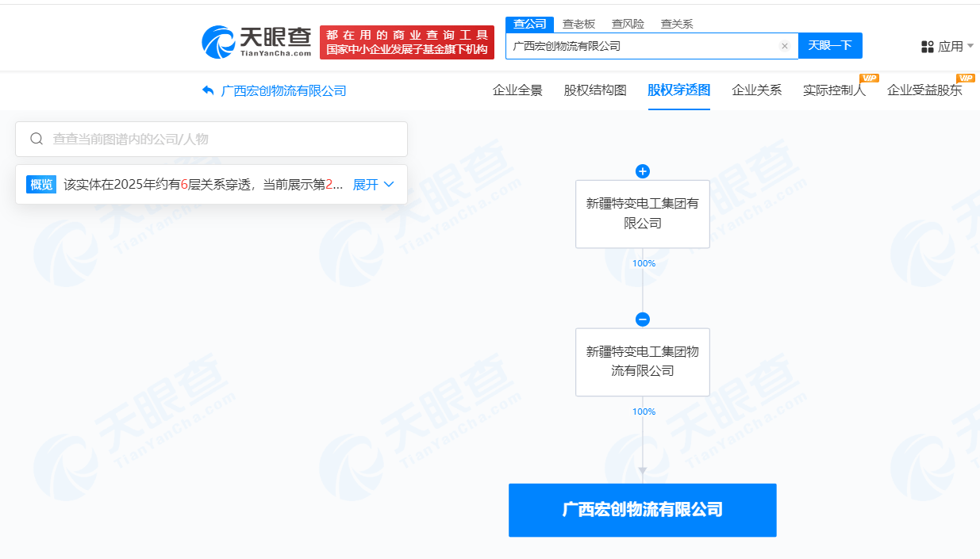Switch to 企业受益股东 tab
This screenshot has width=980, height=559.
coord(924,90)
